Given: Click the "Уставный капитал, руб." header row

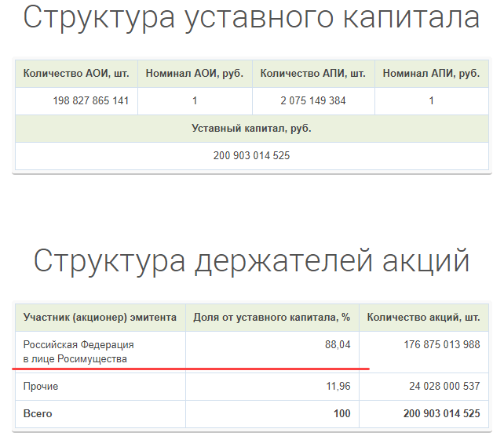Looking at the screenshot, I should tap(251, 129).
